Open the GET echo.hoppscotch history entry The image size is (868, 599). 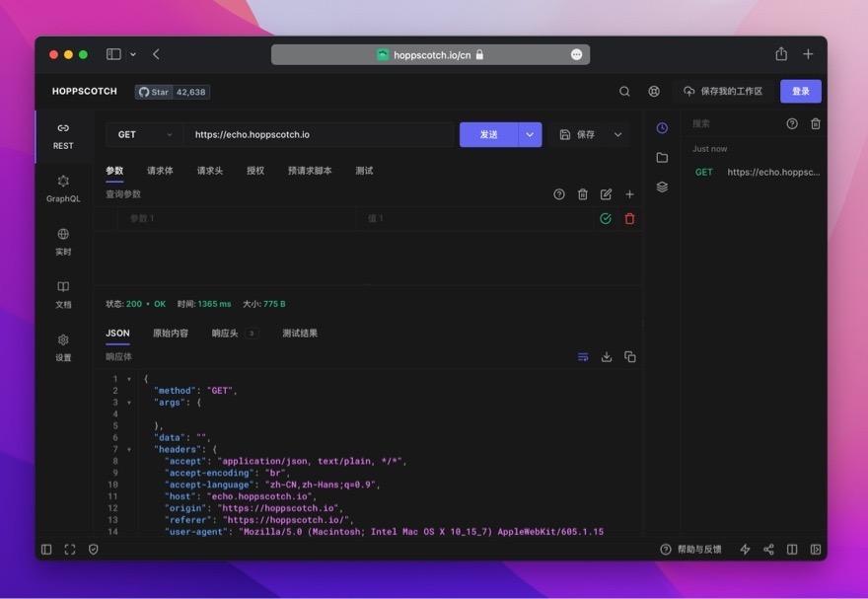pos(757,172)
